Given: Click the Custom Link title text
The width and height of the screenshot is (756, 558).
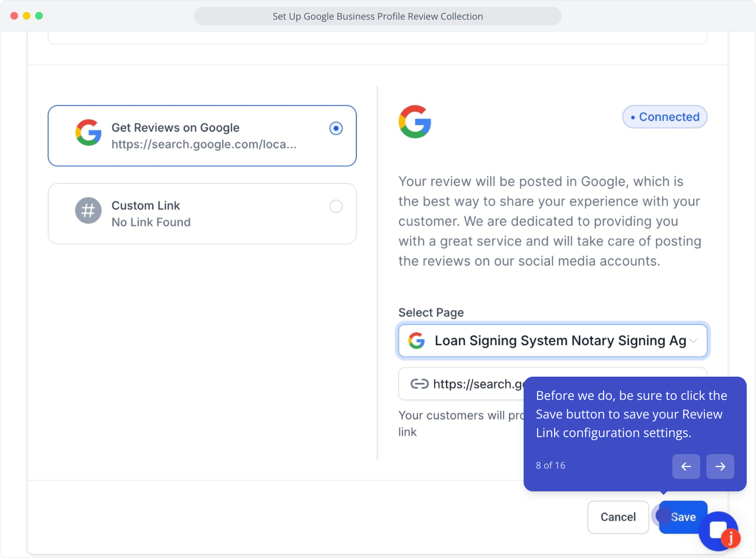Looking at the screenshot, I should coord(146,206).
